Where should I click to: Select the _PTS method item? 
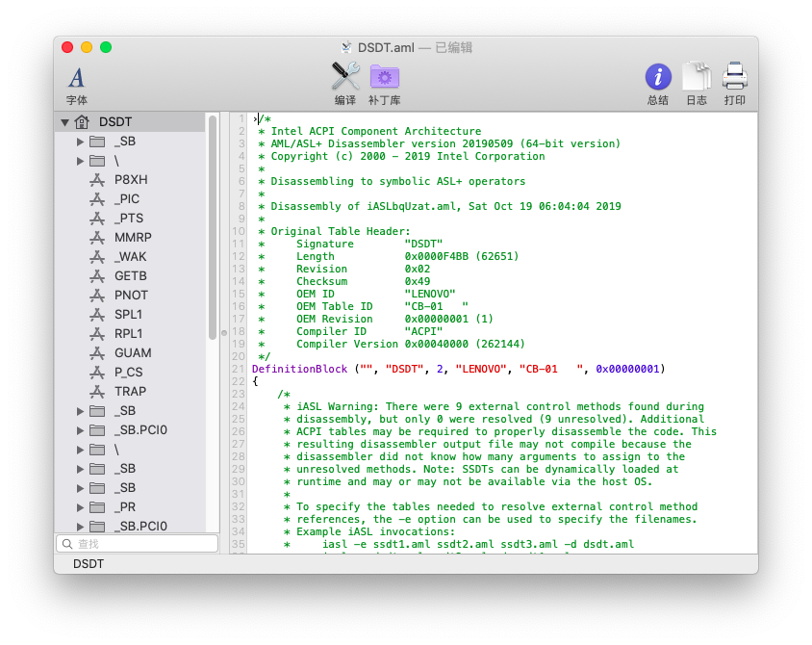coord(128,219)
